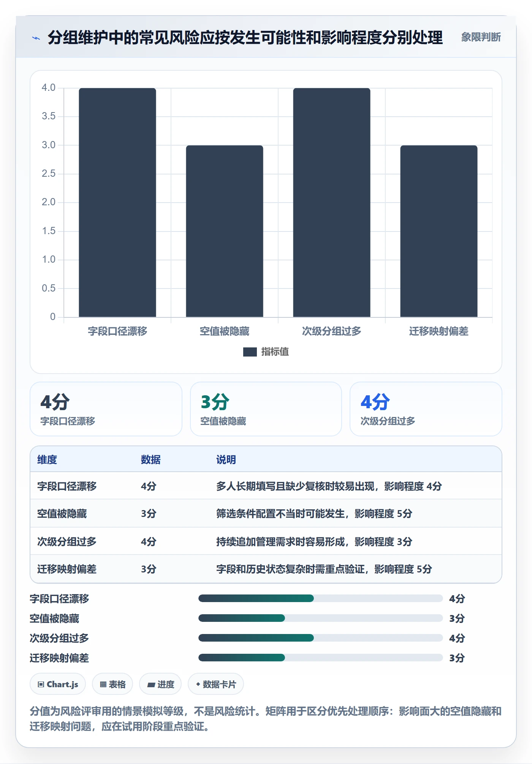The height and width of the screenshot is (764, 532).
Task: Select the 字段口径漂移 cell in the table
Action: pos(67,486)
